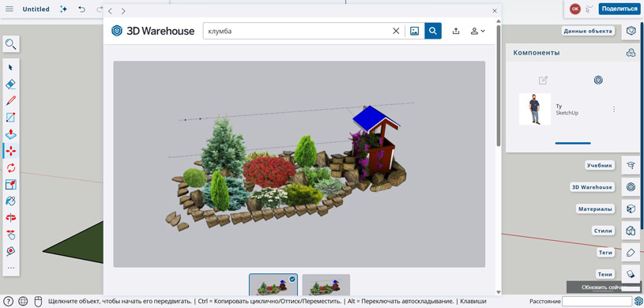This screenshot has width=644, height=308.
Task: Run the 3D Warehouse search
Action: click(433, 31)
